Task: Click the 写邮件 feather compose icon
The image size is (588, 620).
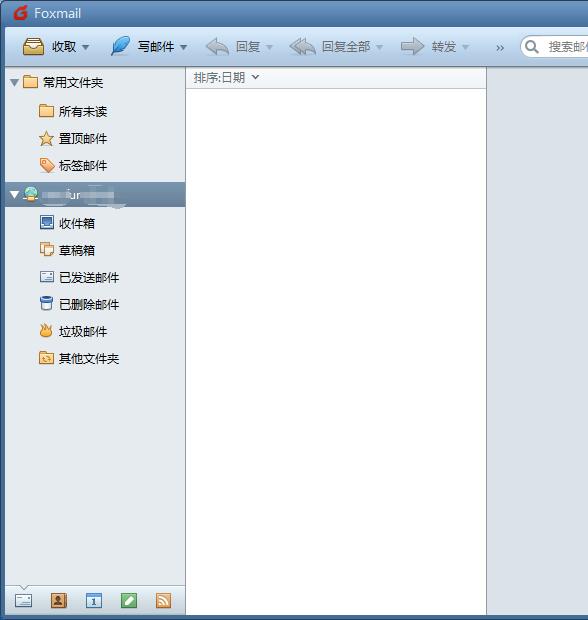Action: coord(120,46)
